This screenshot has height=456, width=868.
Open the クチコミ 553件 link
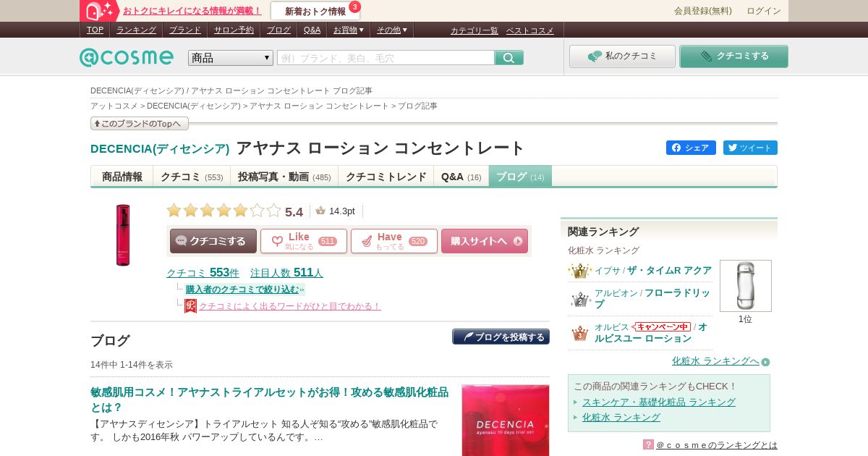pyautogui.click(x=203, y=273)
